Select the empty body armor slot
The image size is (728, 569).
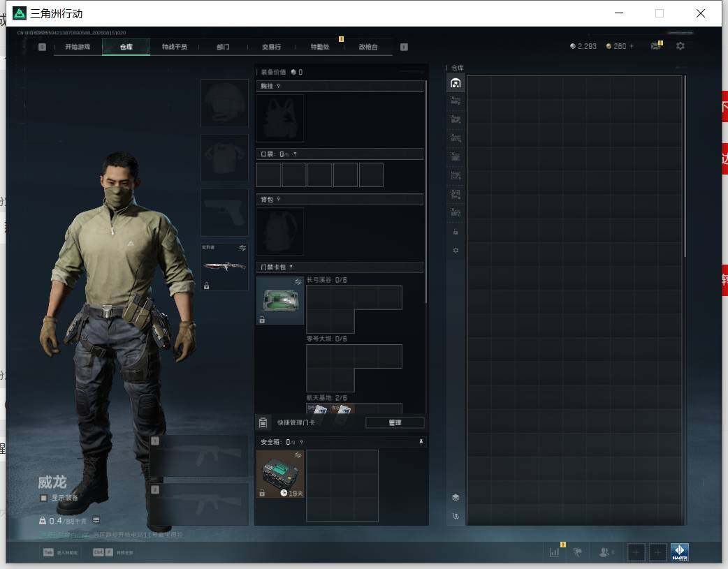tap(225, 158)
